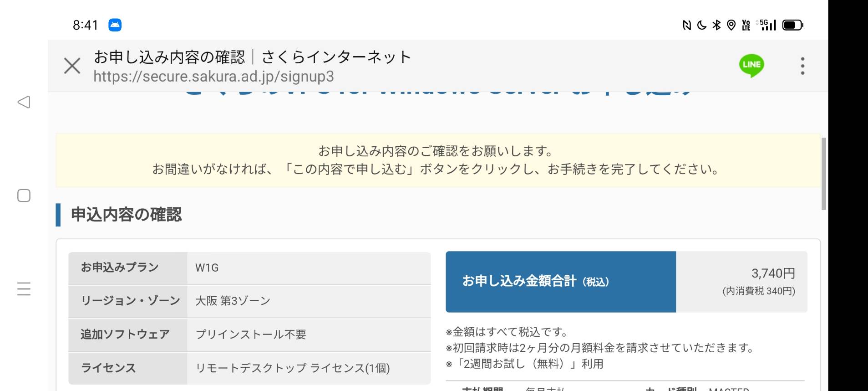Screen dimensions: 868x391
Task: Click the お申し込み金額合計 blue panel
Action: coord(561,282)
